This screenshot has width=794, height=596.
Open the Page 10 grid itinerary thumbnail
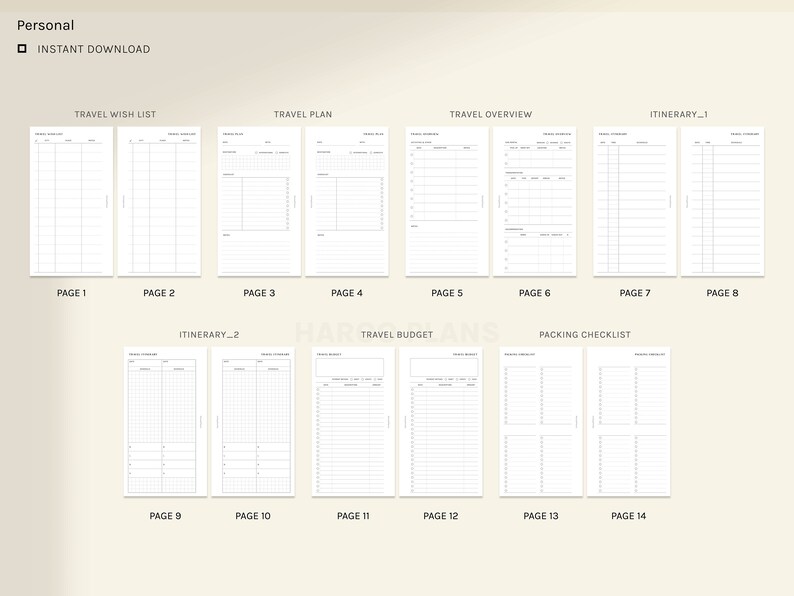pos(253,421)
